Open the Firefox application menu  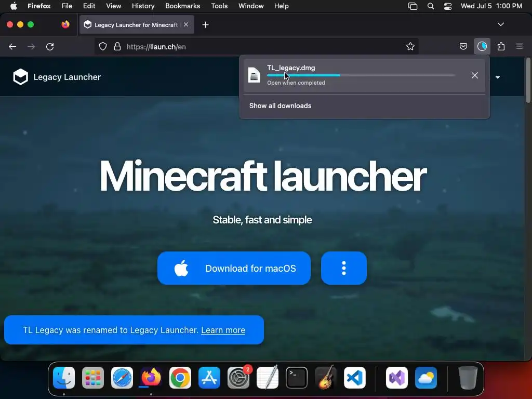coord(39,6)
